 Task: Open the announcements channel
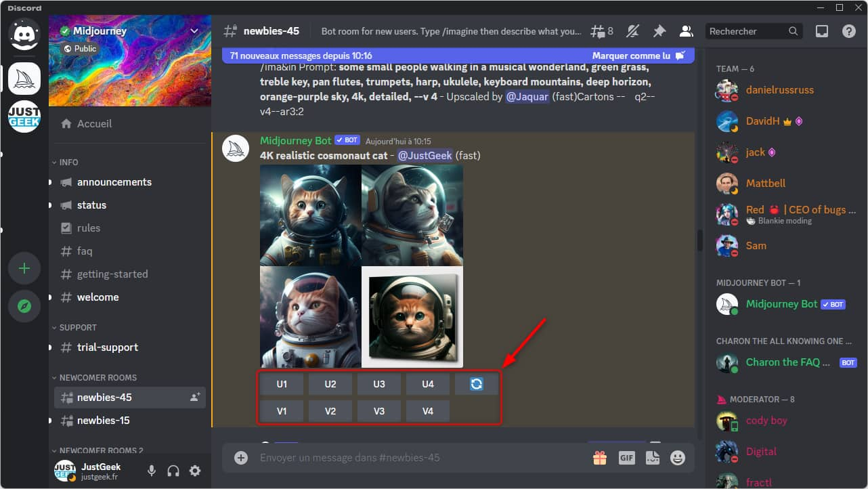(x=114, y=182)
